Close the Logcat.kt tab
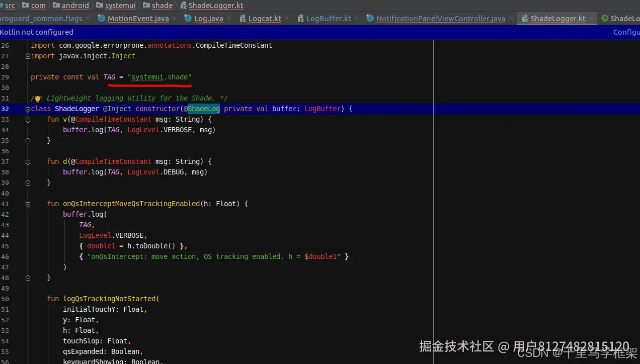Viewport: 640px width, 364px height. click(x=286, y=19)
